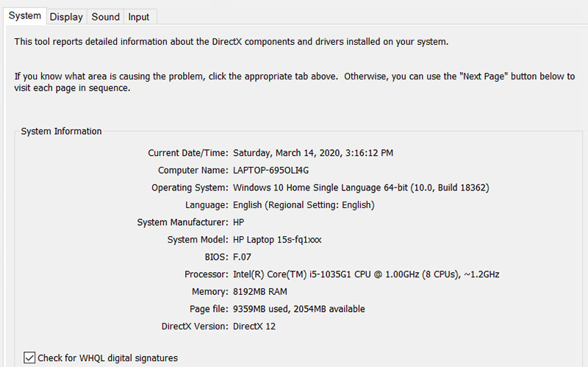Switch to the Display tab
The height and width of the screenshot is (367, 588).
click(x=66, y=17)
